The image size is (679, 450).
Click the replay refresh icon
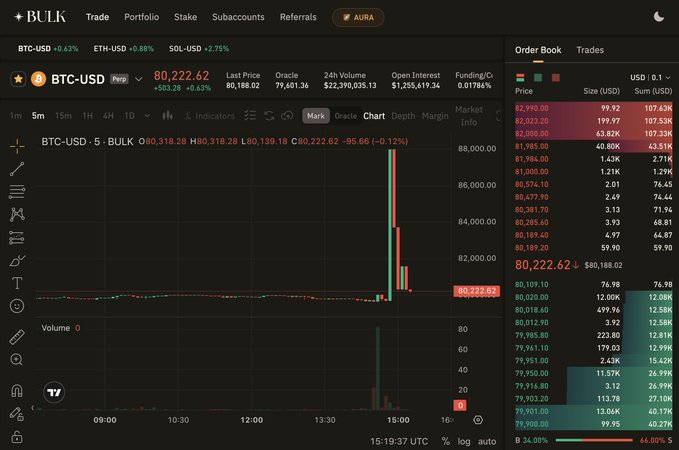pyautogui.click(x=269, y=116)
